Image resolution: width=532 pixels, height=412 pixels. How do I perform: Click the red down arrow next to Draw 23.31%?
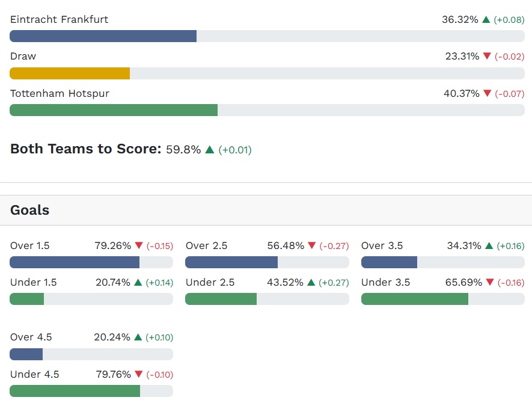coord(488,57)
